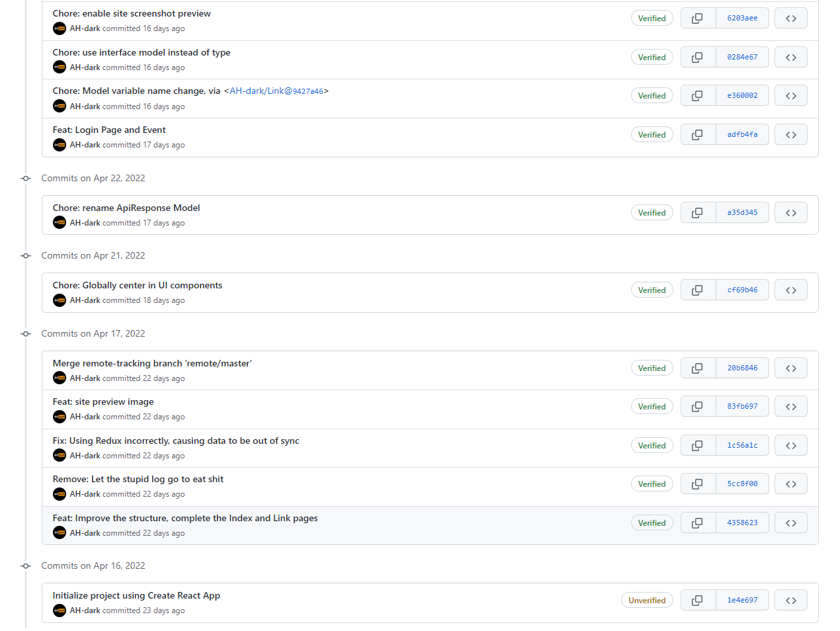Open 'Fix: Using Redux incorrectly' commit
This screenshot has width=840, height=631.
pyautogui.click(x=176, y=441)
